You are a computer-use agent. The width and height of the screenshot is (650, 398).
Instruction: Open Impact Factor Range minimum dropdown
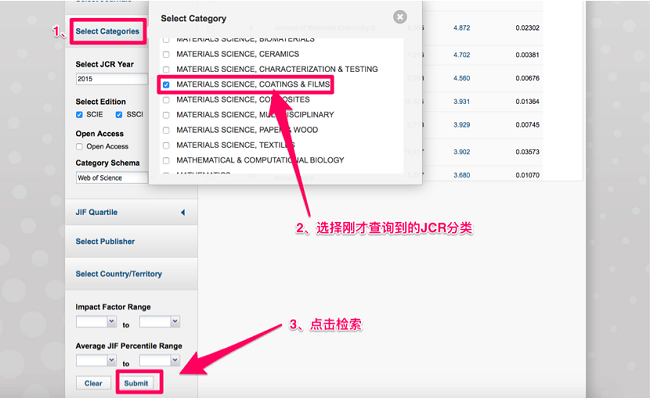tap(96, 321)
